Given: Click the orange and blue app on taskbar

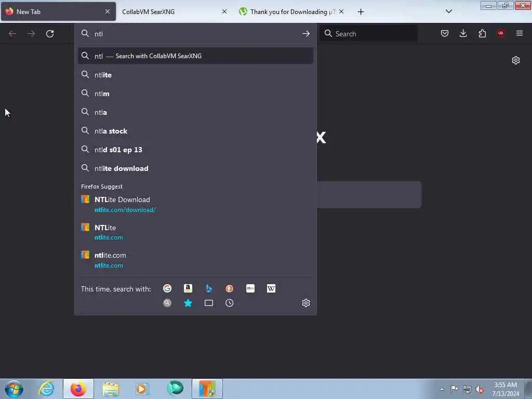Looking at the screenshot, I should click(x=207, y=389).
